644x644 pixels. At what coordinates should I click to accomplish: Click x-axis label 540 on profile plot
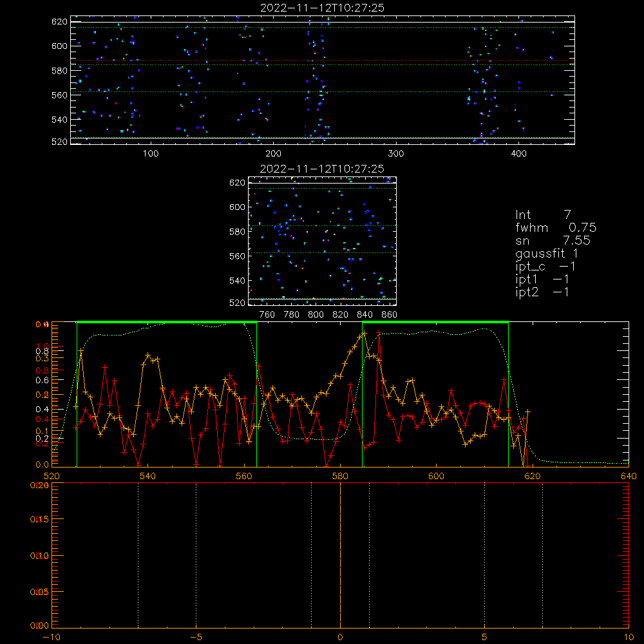pyautogui.click(x=148, y=476)
